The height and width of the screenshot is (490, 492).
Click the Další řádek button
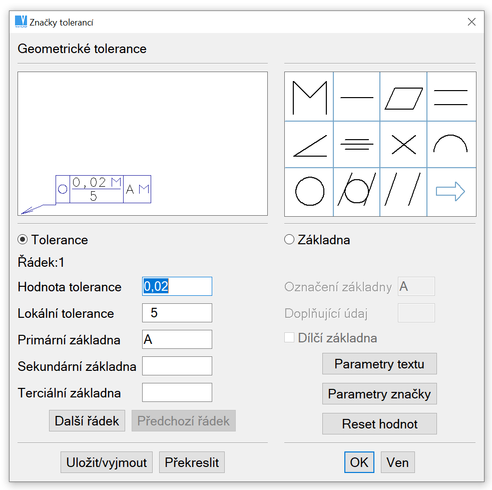(87, 421)
